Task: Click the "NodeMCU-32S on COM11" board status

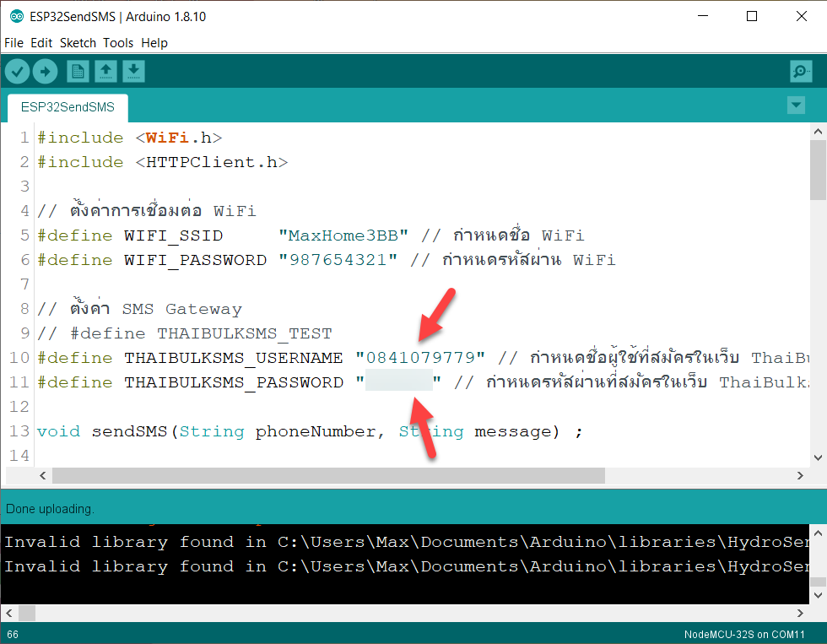Action: click(744, 635)
